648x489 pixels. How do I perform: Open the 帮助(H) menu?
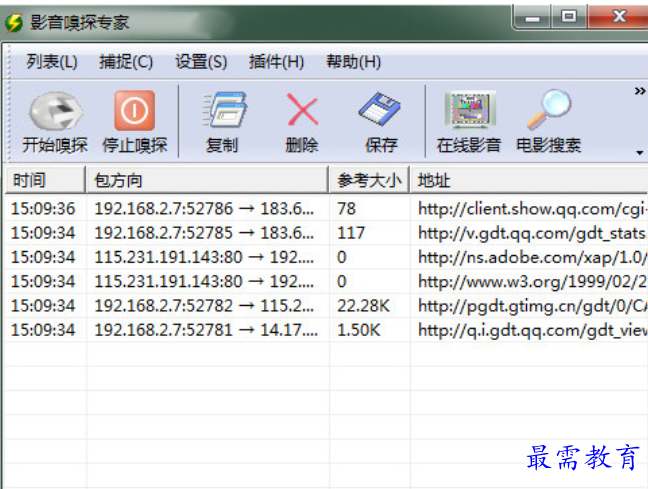(x=354, y=62)
